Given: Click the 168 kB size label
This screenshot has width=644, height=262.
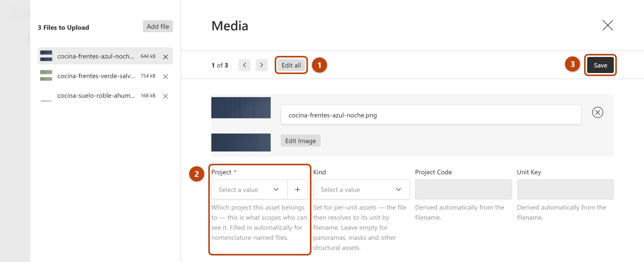Looking at the screenshot, I should click(148, 95).
